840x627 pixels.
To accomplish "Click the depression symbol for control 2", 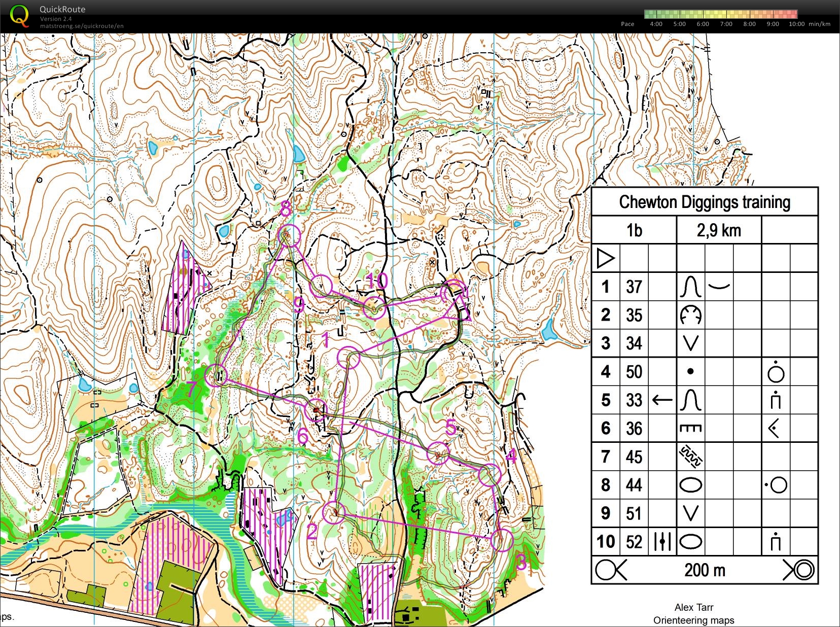I will click(691, 315).
